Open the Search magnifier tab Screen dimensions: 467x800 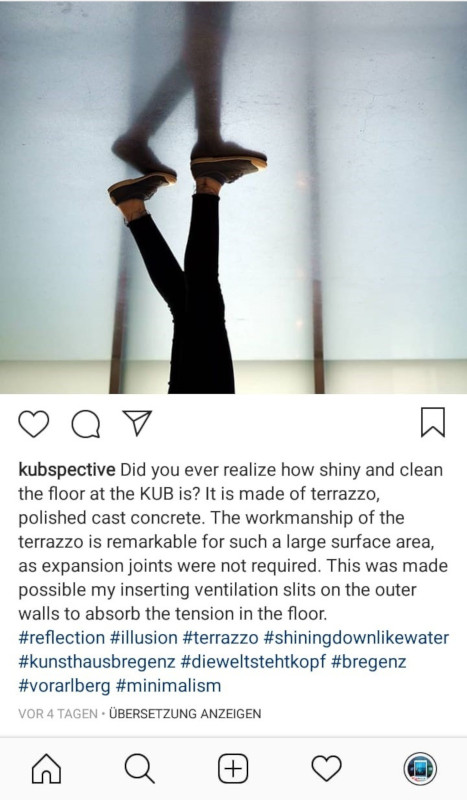click(139, 768)
